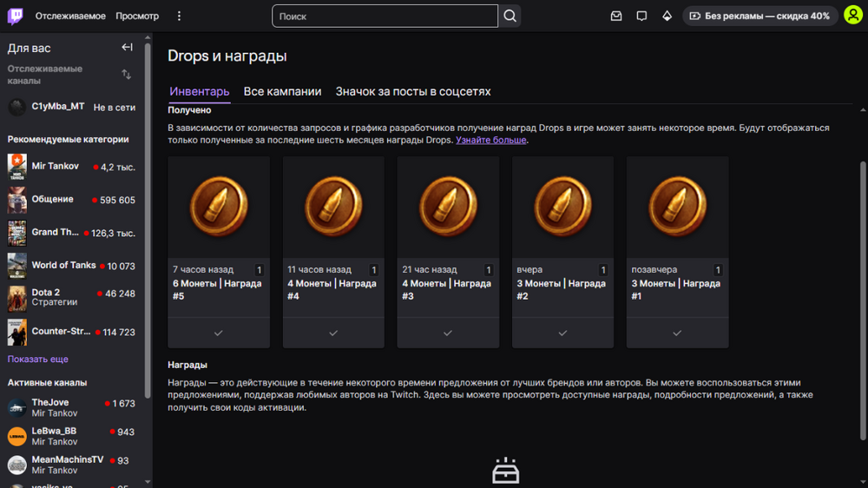Image resolution: width=868 pixels, height=488 pixels.
Task: Click 'позавчера' timestamp
Action: (654, 270)
